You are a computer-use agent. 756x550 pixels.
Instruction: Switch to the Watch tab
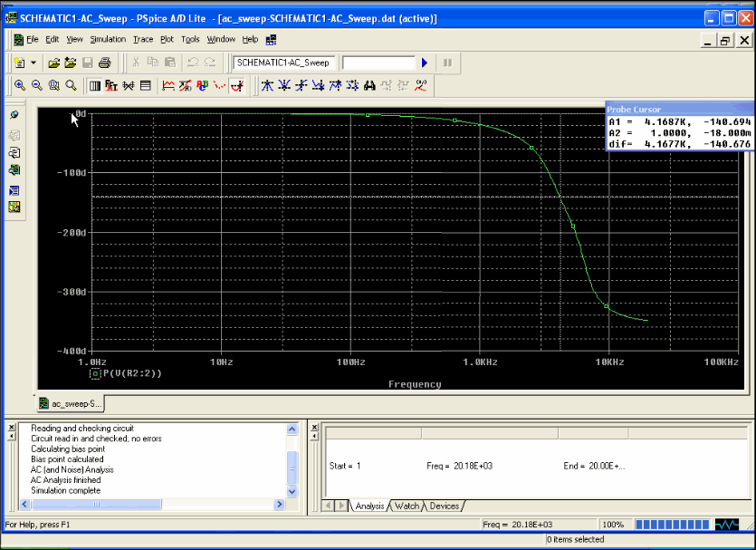click(407, 506)
